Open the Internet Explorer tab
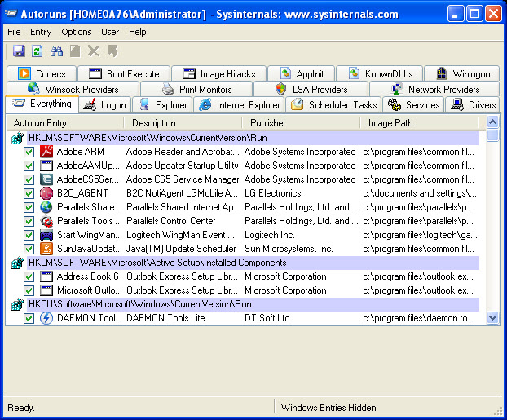Viewport: 507px width, 420px height. [x=239, y=105]
